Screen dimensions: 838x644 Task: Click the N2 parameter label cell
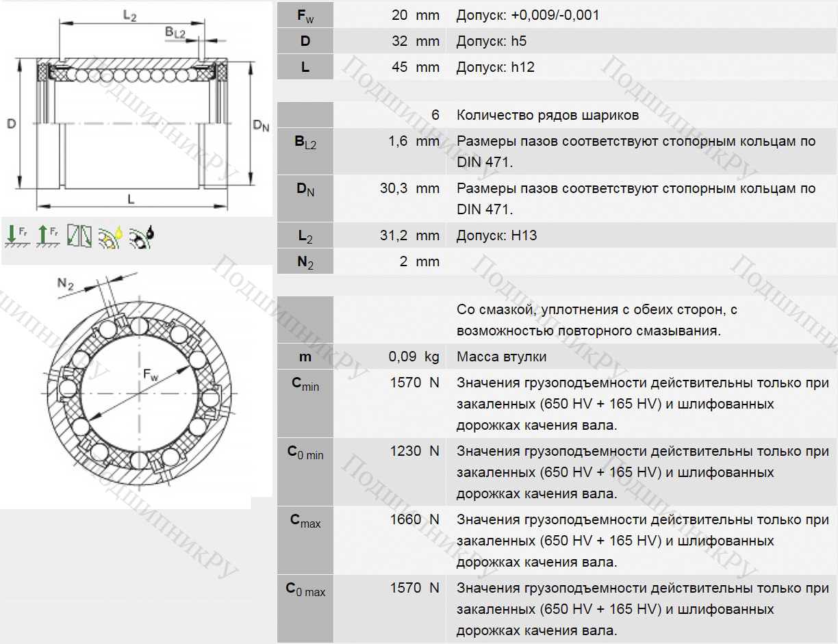[305, 261]
